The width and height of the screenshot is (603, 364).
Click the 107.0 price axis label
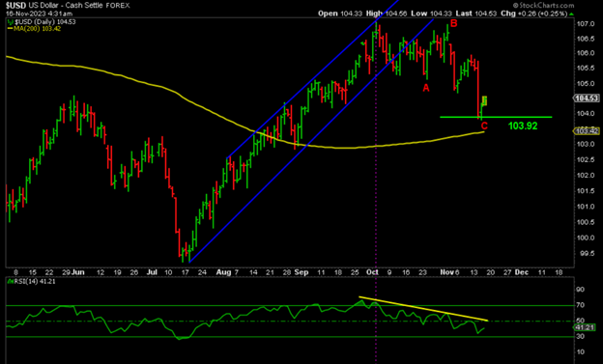coord(586,24)
